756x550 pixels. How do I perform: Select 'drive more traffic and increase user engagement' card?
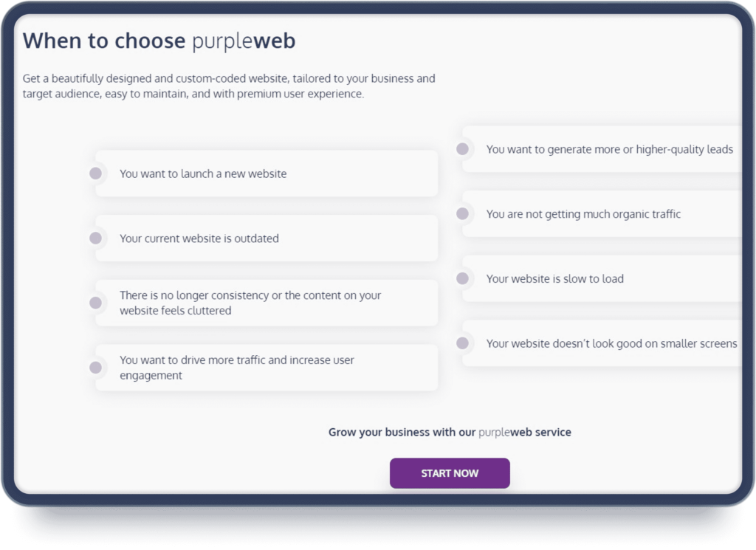267,368
